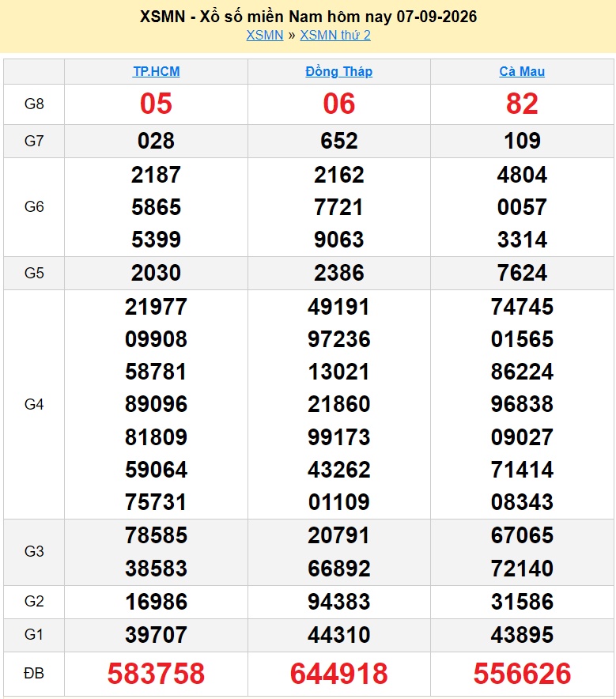Click G6 number 9063
Screen dimensions: 616x699
pos(338,240)
